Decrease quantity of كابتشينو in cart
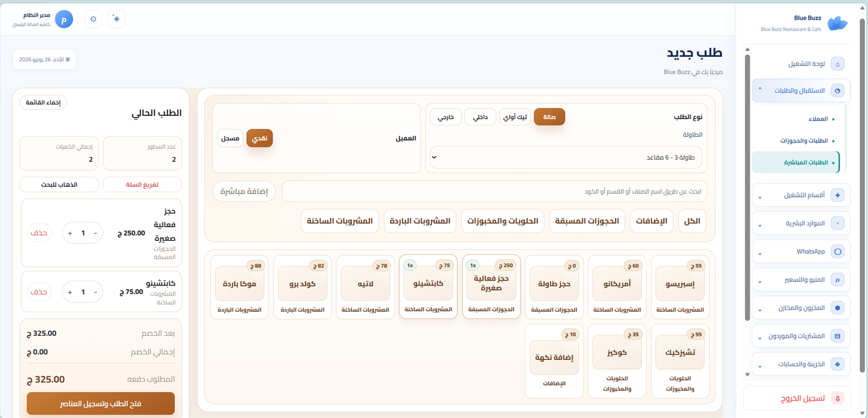Image resolution: width=868 pixels, height=418 pixels. tap(95, 292)
